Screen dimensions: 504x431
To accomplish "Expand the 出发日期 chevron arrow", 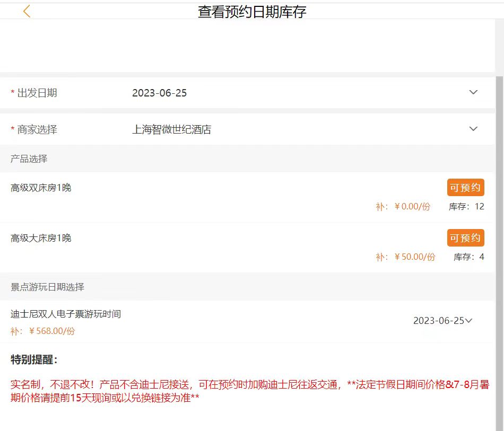I will 473,93.
